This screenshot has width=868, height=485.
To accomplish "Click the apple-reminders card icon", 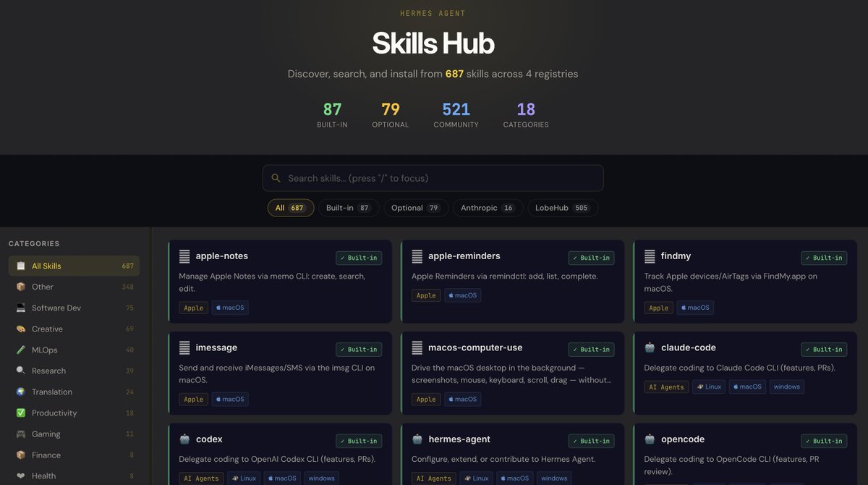I will tap(417, 256).
